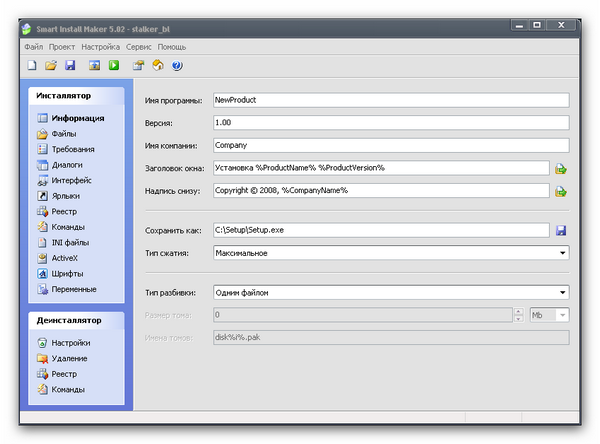This screenshot has width=600, height=444.
Task: Click the Размер тома spinner arrows
Action: click(x=518, y=315)
